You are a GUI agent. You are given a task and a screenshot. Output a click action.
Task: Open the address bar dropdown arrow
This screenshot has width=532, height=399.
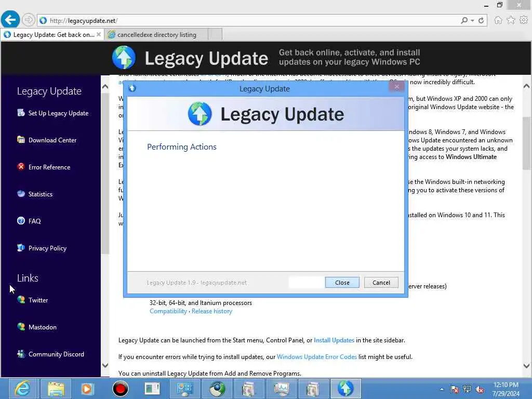472,21
